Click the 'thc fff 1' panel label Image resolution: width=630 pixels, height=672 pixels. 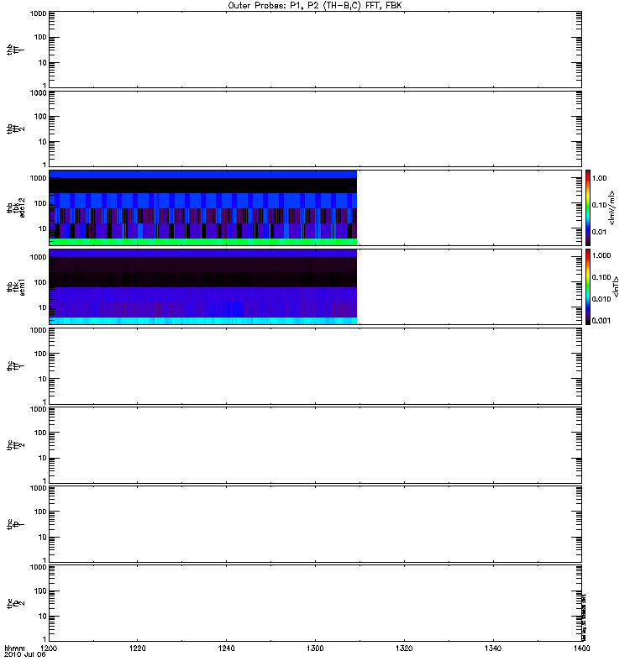pyautogui.click(x=16, y=366)
